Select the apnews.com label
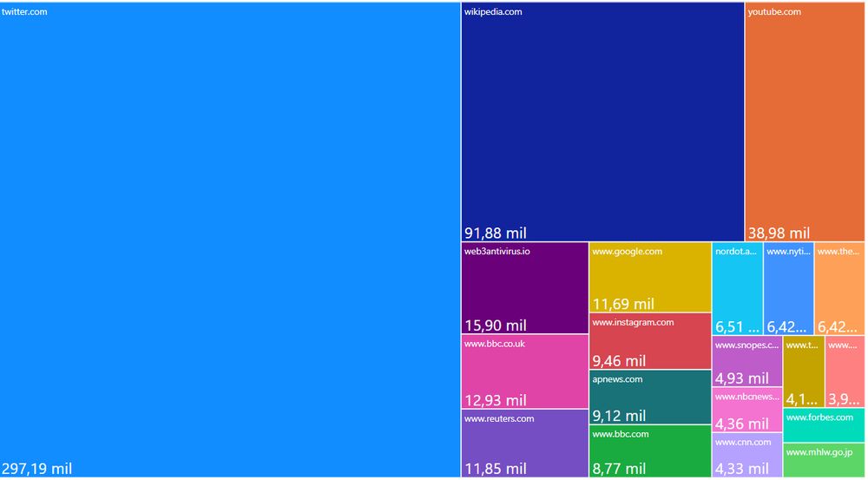The width and height of the screenshot is (868, 480). 618,379
